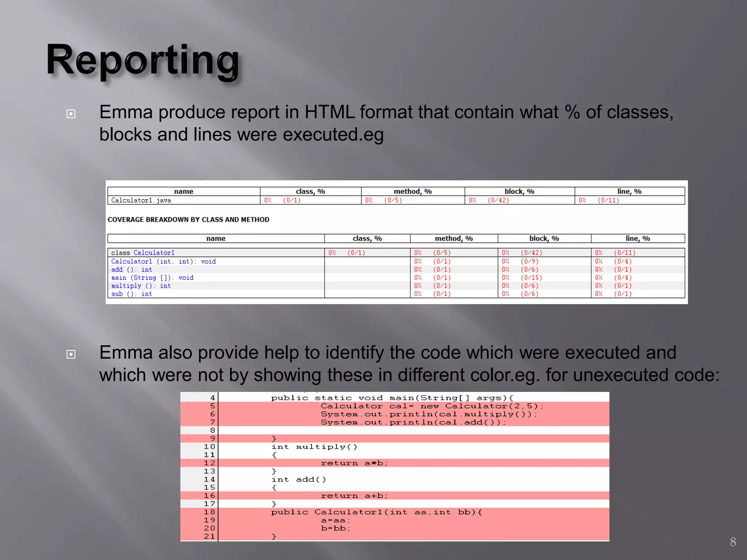Click second bullet marker beside 'Emma also provide'
Screen dimensions: 747x560
click(x=71, y=354)
